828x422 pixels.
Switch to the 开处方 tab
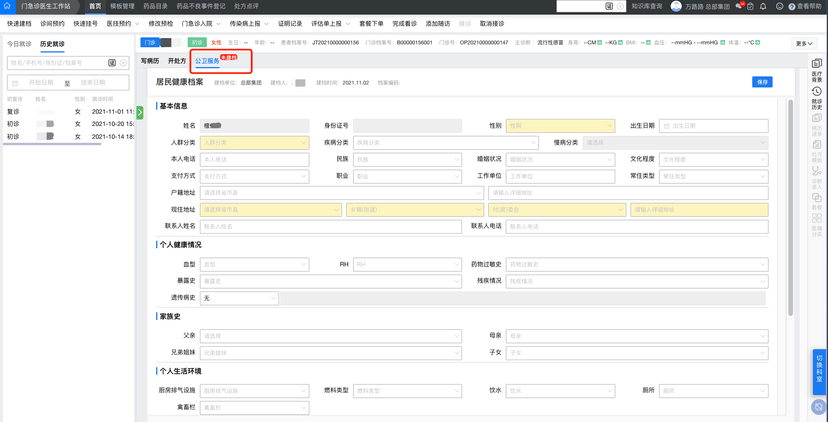point(177,61)
